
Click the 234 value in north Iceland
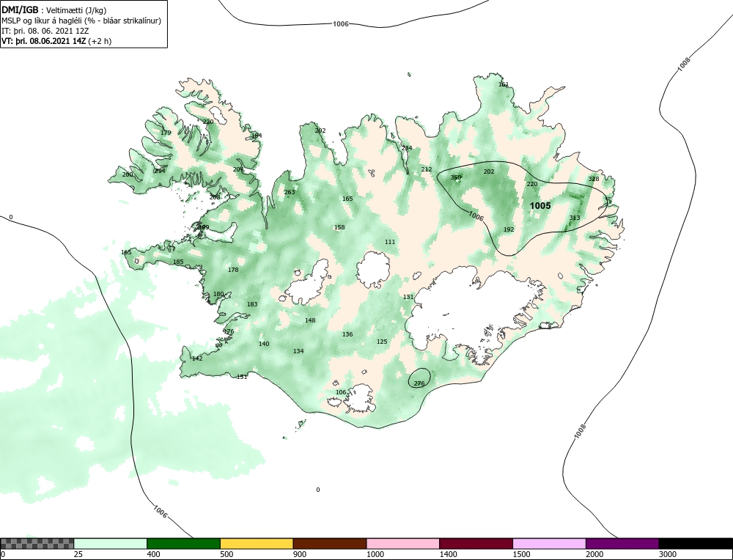(407, 148)
